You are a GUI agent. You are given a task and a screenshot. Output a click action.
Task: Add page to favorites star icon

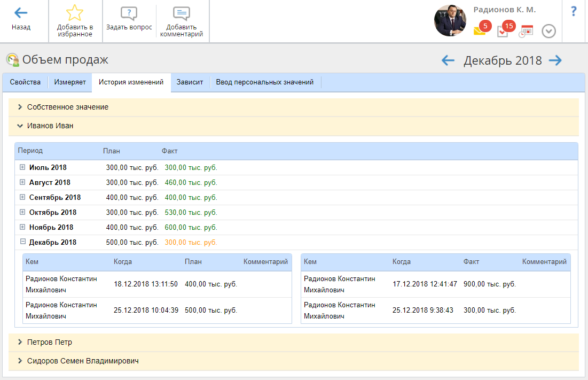click(x=74, y=13)
